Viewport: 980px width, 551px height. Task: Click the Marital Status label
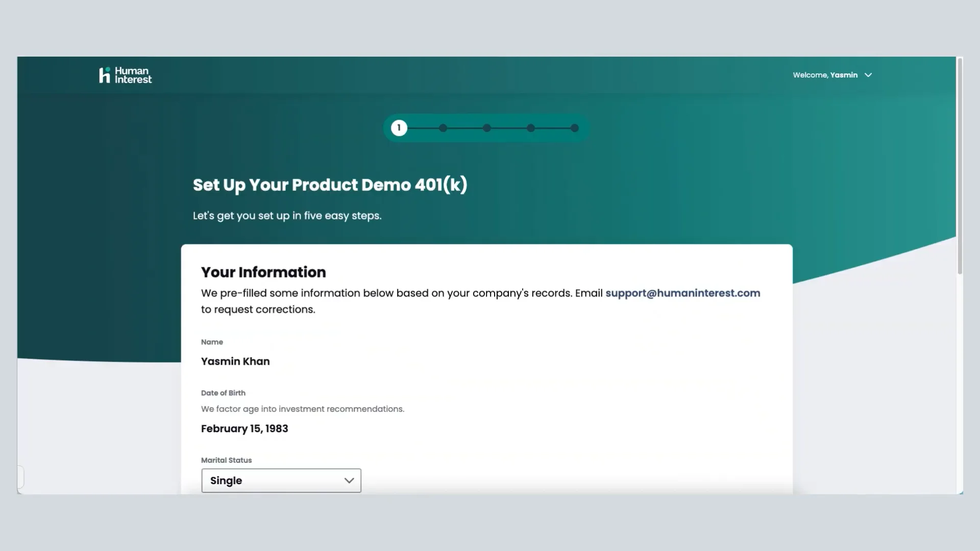point(227,460)
